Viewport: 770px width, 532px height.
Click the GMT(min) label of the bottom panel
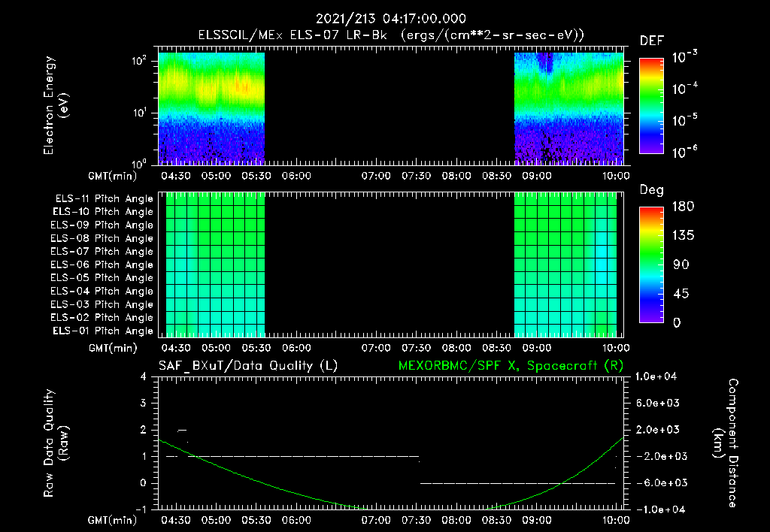coord(113,520)
